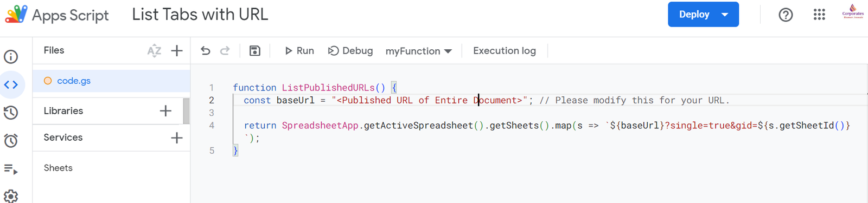Open the Triggers alarm clock icon
Image resolution: width=868 pixels, height=203 pixels.
(x=11, y=141)
